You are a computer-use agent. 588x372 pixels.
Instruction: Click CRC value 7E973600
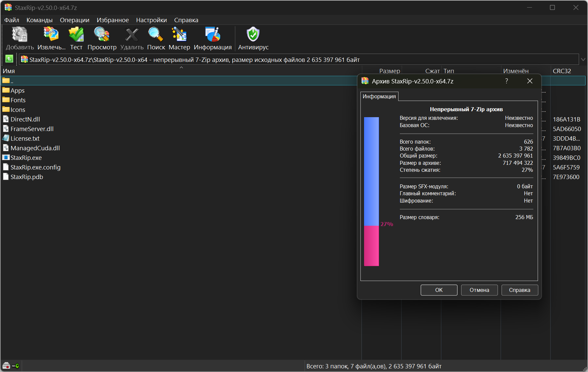tap(566, 177)
